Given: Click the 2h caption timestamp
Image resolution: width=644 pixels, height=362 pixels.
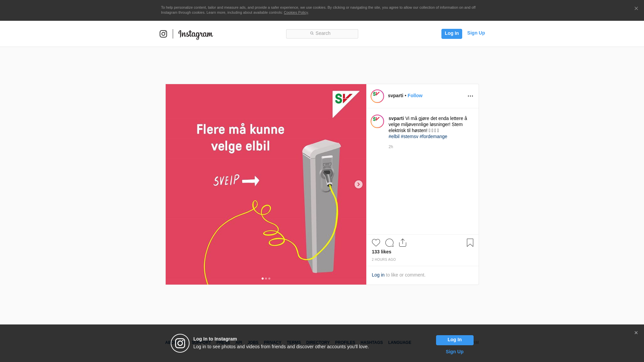Looking at the screenshot, I should coord(391,147).
